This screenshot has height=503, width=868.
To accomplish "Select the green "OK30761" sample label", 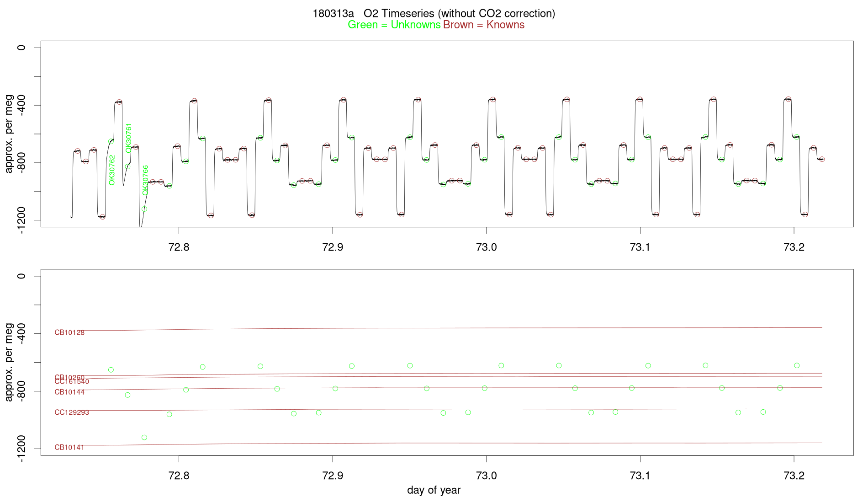I will (x=128, y=138).
